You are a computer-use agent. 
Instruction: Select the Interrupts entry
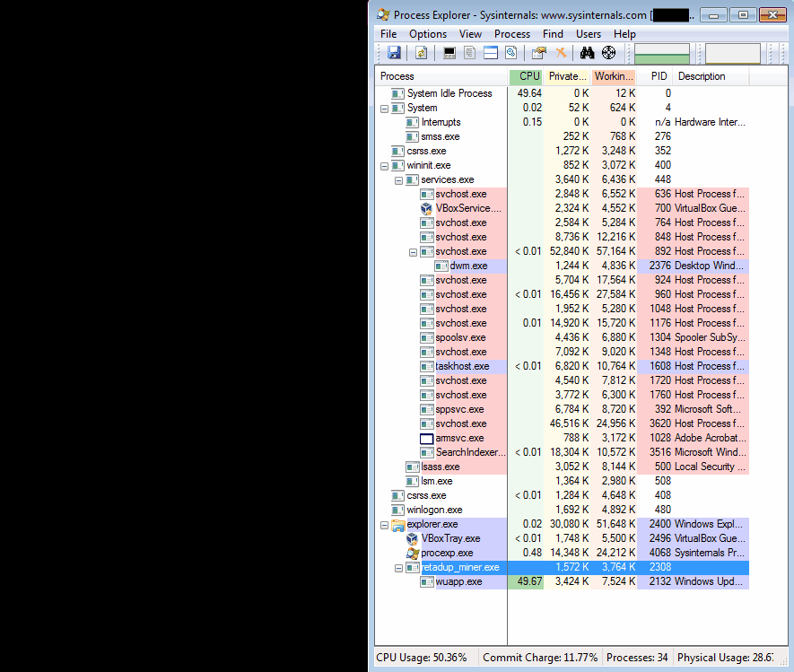(x=441, y=122)
